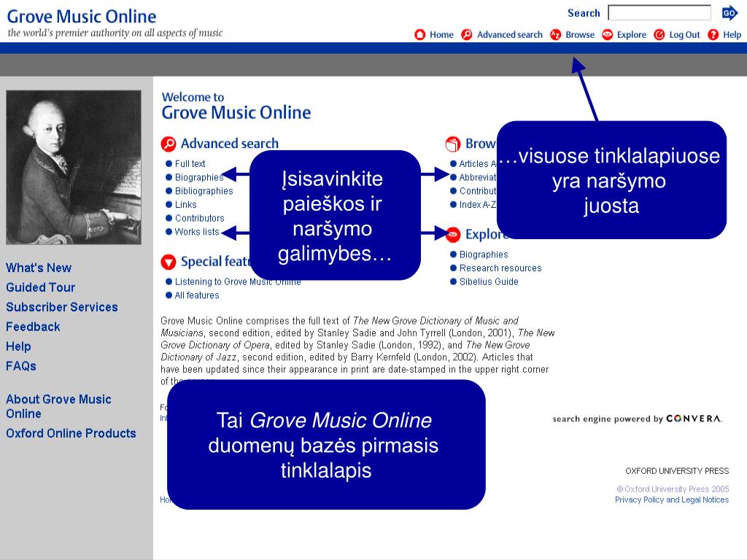Open Browse from the top navigation

580,35
